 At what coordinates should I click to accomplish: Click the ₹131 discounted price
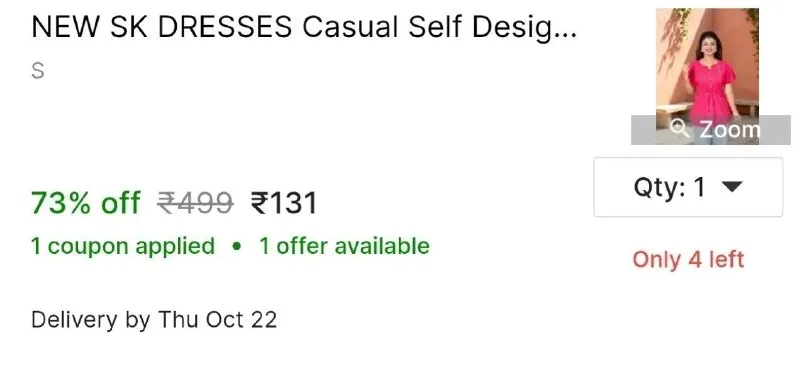pos(284,203)
